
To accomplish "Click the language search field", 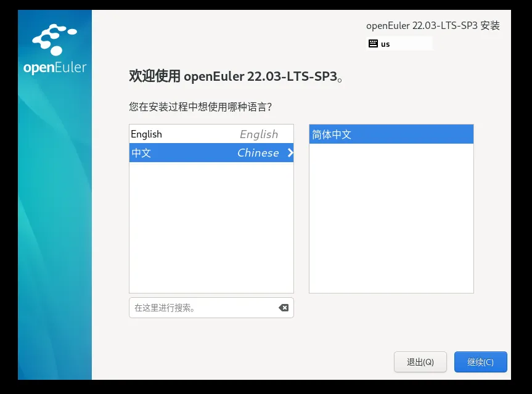I will tap(211, 308).
